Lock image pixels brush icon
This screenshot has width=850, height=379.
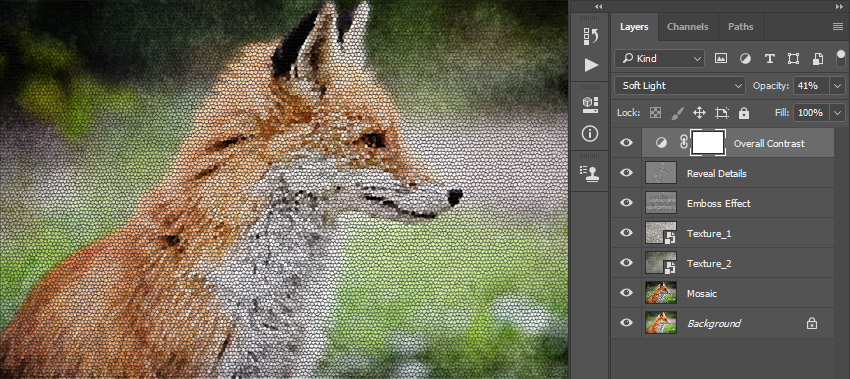678,113
